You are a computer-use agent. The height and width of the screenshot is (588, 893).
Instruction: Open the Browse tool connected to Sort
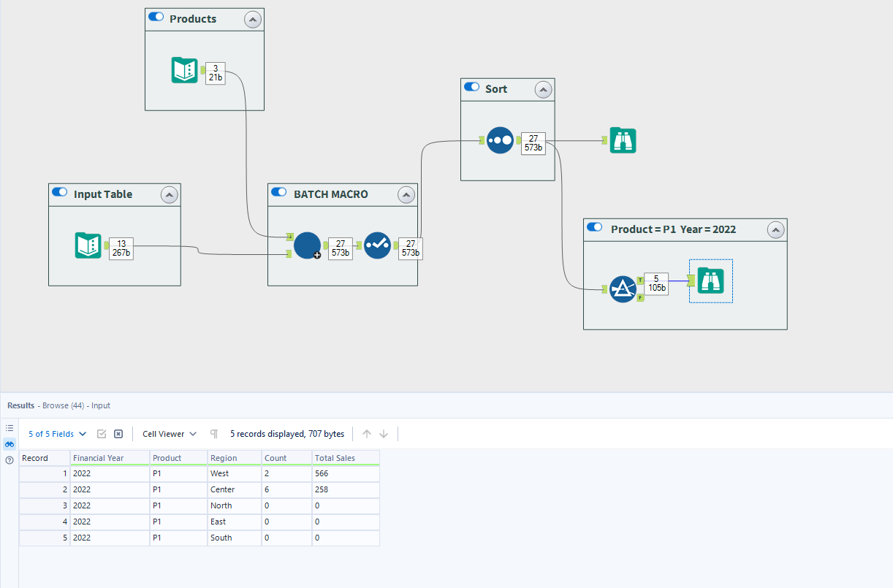click(623, 140)
